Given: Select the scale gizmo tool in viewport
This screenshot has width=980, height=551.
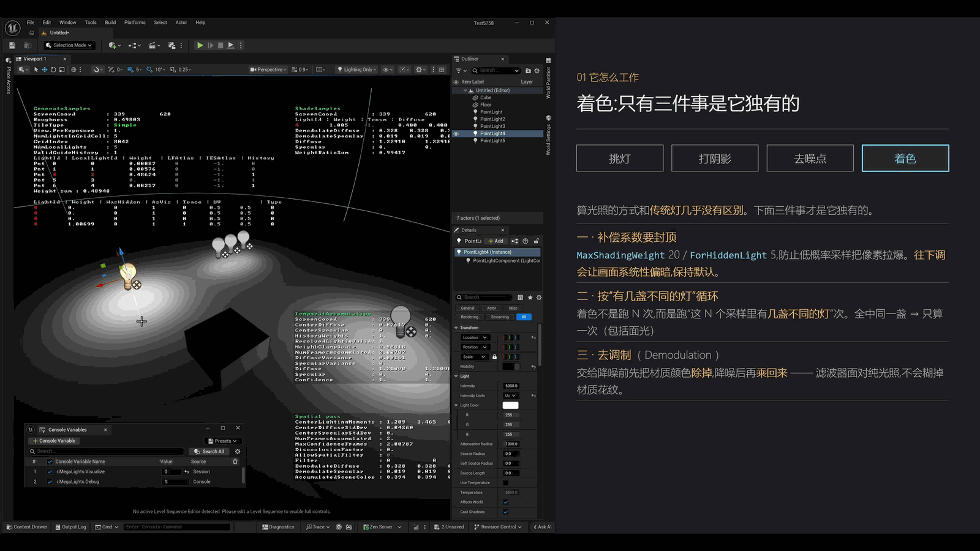Looking at the screenshot, I should [x=61, y=70].
